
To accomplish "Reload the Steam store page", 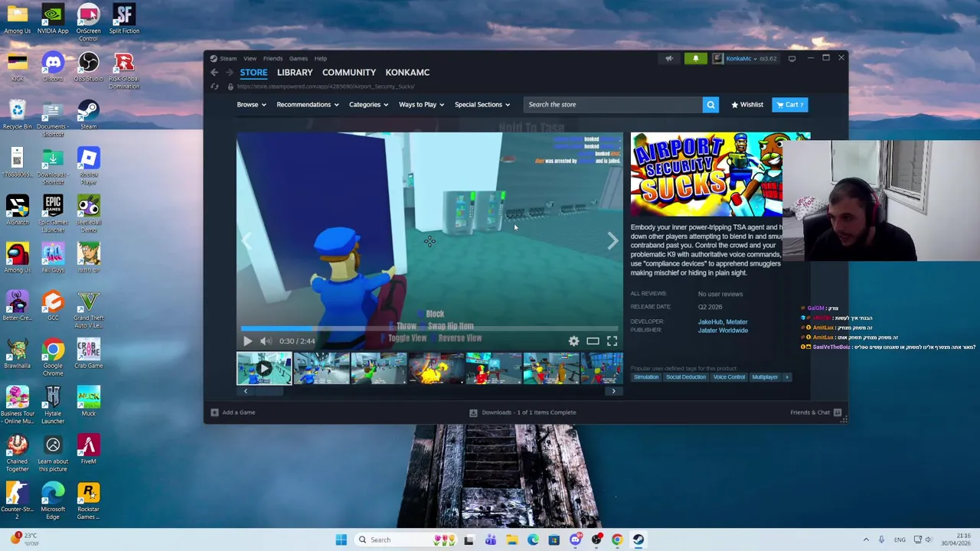I will coord(214,86).
